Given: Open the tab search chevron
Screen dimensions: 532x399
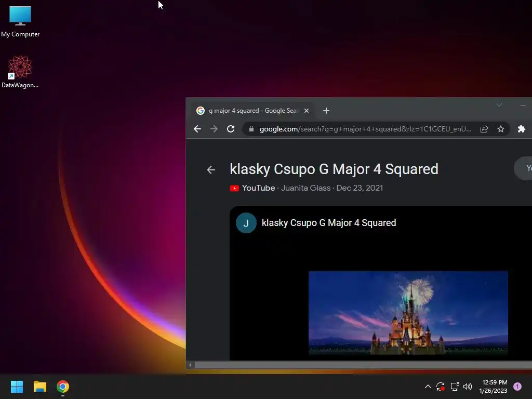Looking at the screenshot, I should coord(499,105).
